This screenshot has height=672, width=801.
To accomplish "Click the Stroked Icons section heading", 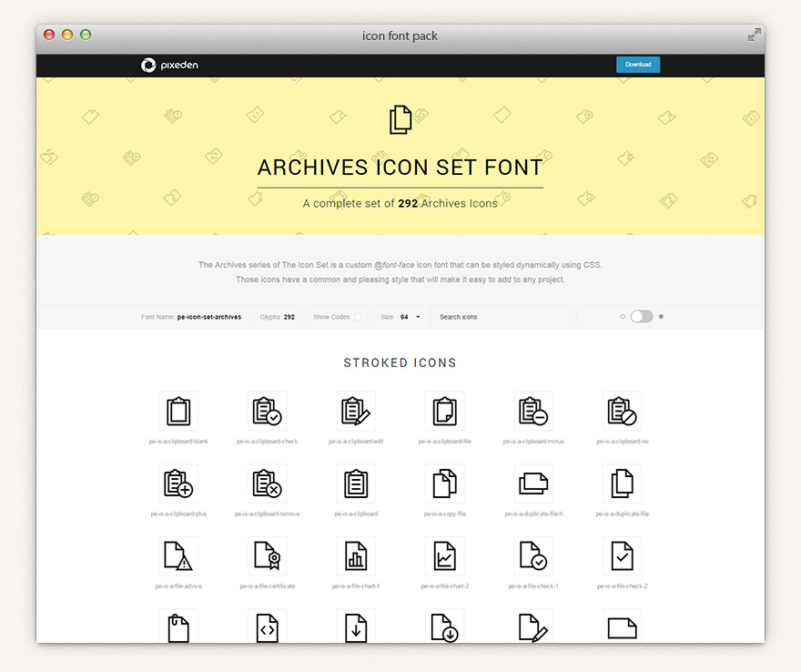I will tap(400, 362).
